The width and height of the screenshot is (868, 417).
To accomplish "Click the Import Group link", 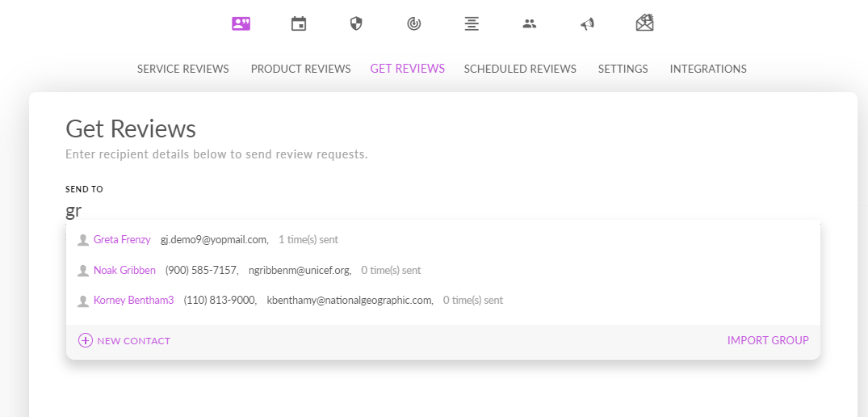I will 768,340.
